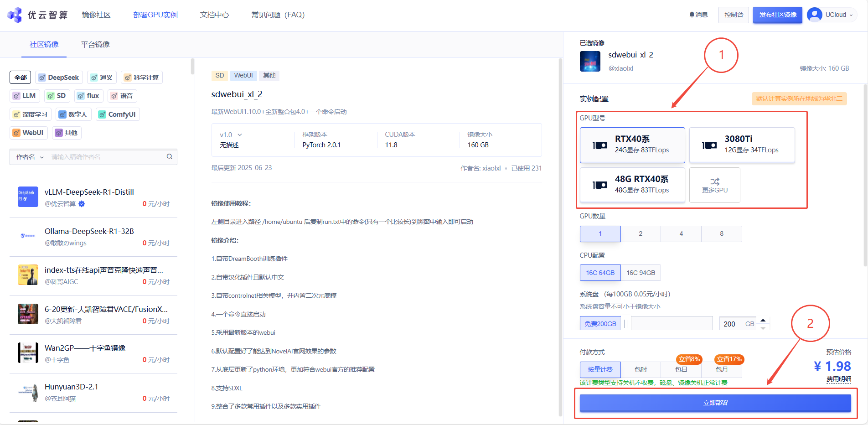868x425 pixels.
Task: Select the 全部 filter tag
Action: point(21,78)
